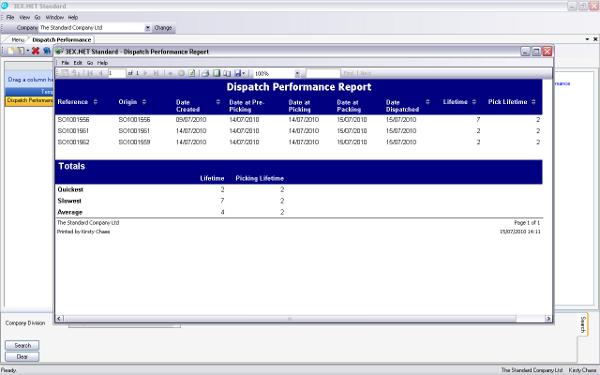
Task: Click the horizontal scrollbar thumb in report
Action: (290, 318)
